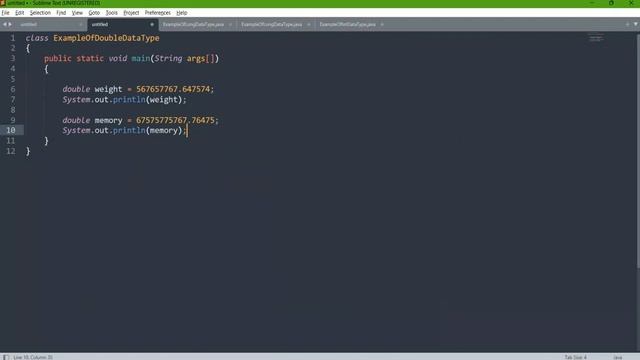
Task: Open the View menu
Action: coord(77,13)
